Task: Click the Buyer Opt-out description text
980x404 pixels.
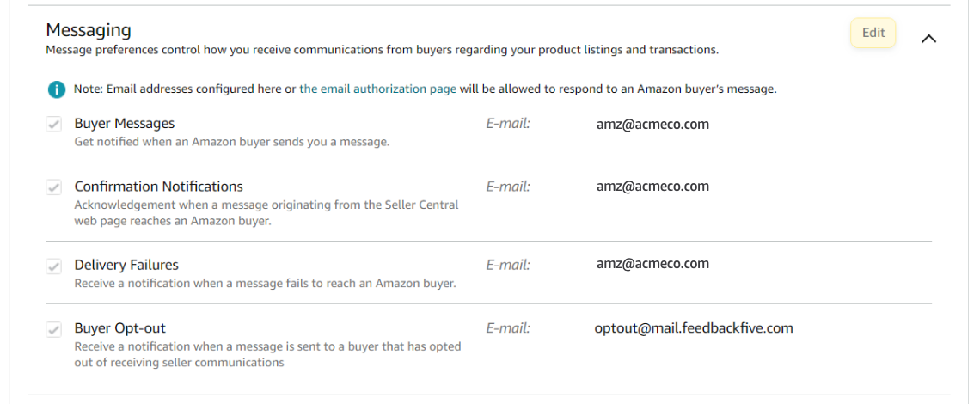Action: coord(267,354)
